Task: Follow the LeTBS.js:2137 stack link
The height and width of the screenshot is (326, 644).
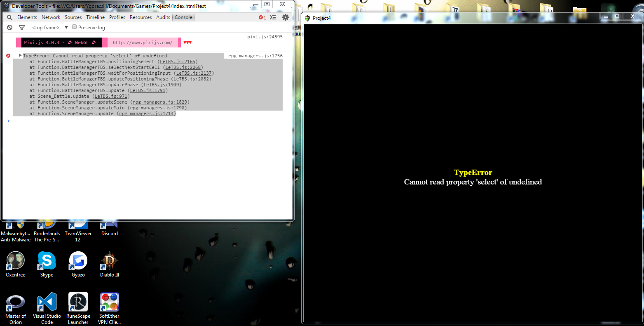Action: click(194, 73)
